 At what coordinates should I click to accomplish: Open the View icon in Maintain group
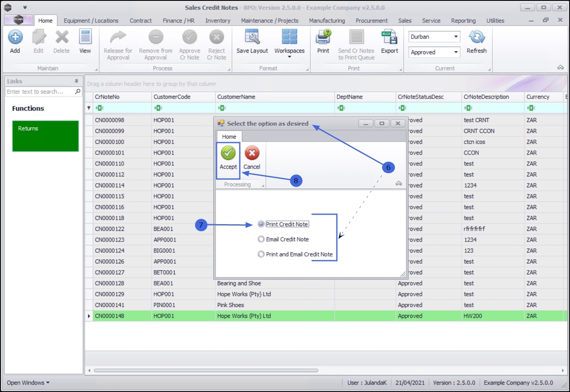(85, 37)
